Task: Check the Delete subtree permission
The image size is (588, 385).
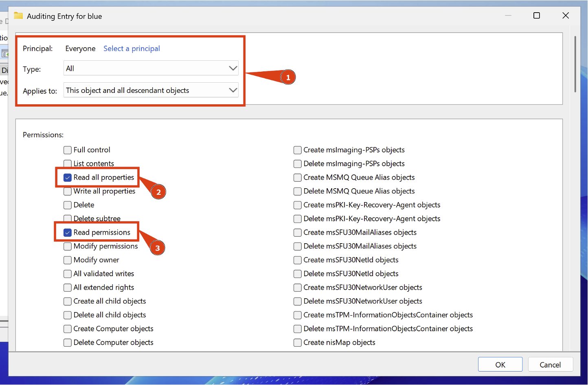Action: coord(67,219)
